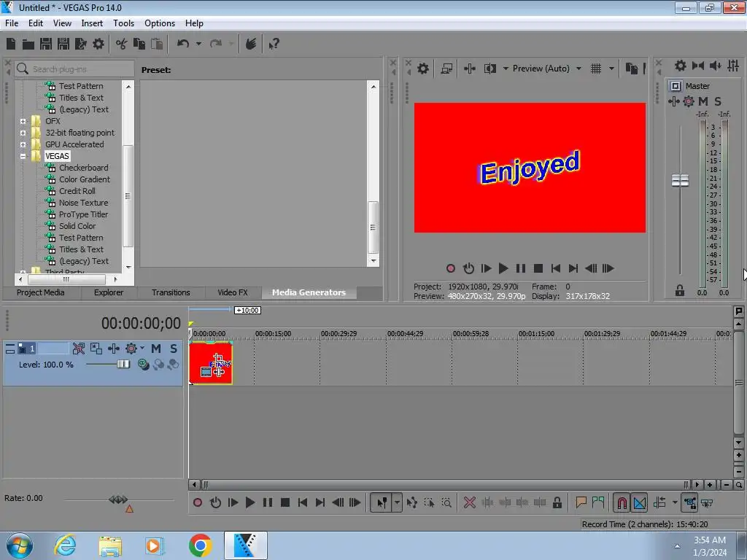The width and height of the screenshot is (747, 560).
Task: Click Record in the timeline transport
Action: pos(197,502)
